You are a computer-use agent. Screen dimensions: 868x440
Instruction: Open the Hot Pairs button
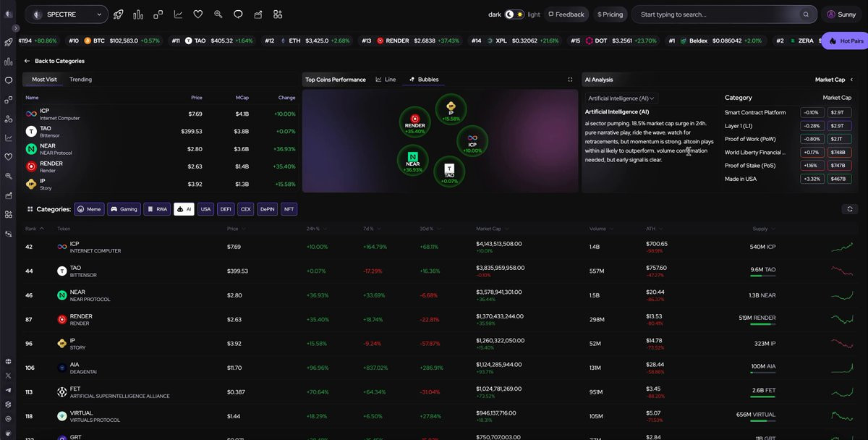tap(845, 41)
